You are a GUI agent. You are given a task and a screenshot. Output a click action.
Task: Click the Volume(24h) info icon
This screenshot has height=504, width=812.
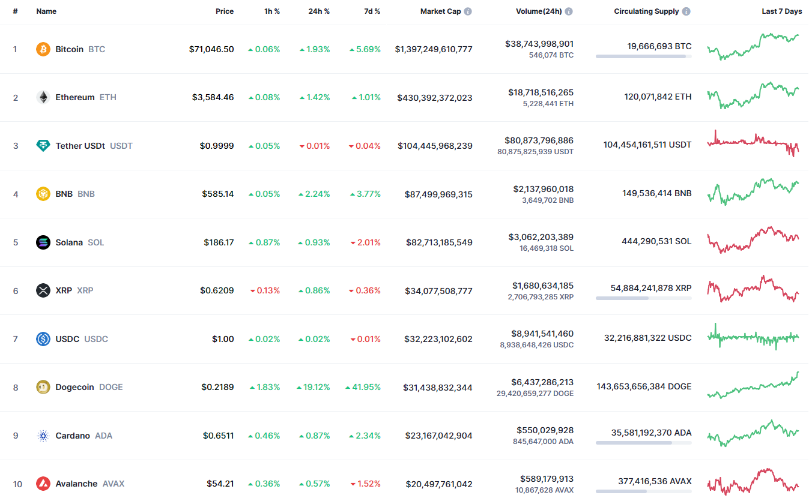(569, 11)
